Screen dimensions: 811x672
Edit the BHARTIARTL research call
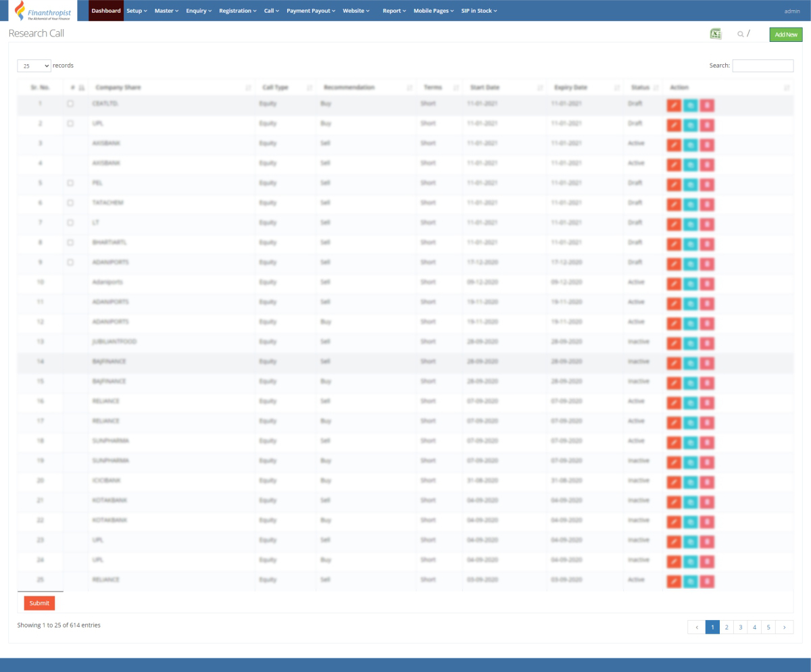(x=674, y=244)
